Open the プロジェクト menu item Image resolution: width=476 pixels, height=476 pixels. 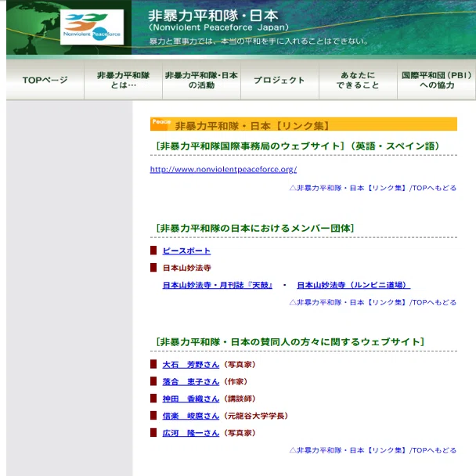click(x=279, y=80)
